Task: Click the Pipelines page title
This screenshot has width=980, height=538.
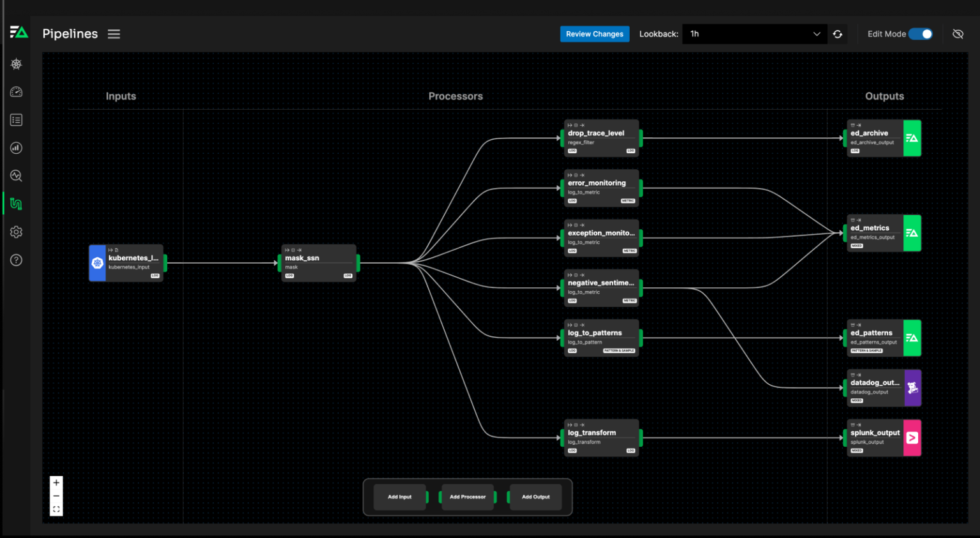Action: pos(70,34)
